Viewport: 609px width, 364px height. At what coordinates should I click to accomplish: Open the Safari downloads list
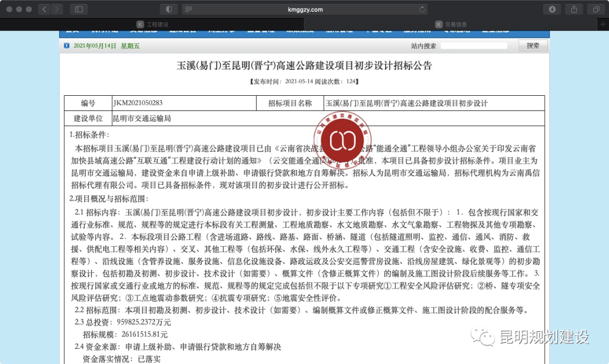552,9
